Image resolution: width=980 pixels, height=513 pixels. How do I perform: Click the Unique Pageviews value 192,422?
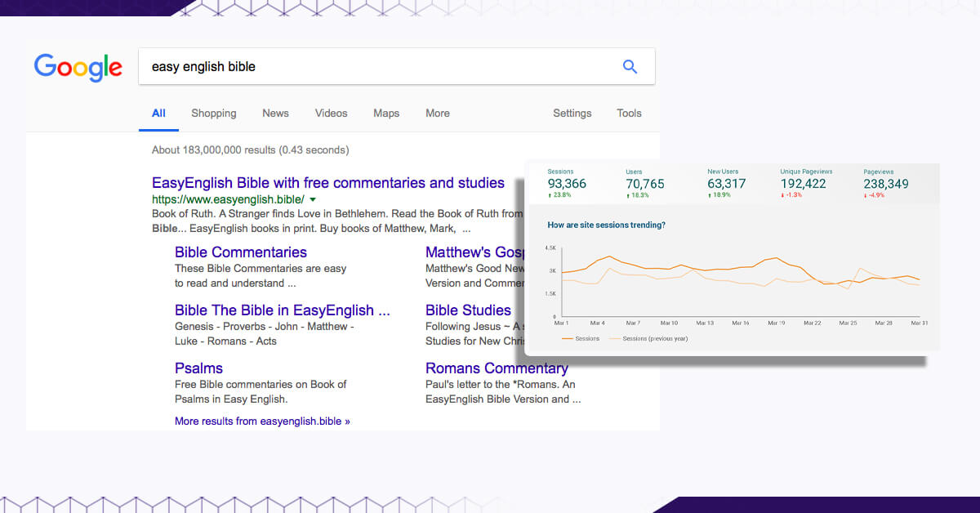[804, 184]
